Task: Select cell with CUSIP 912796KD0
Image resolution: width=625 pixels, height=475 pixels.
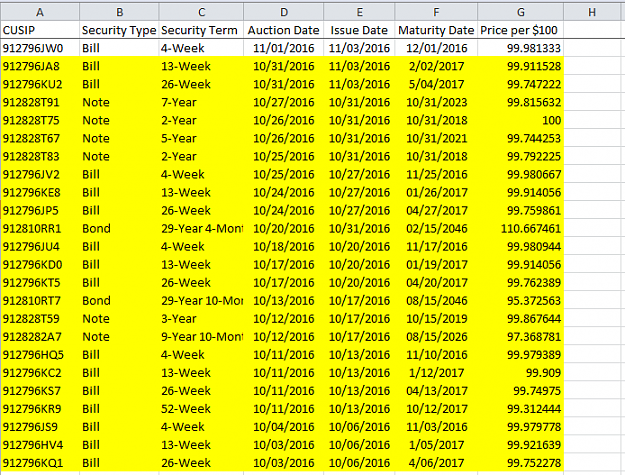Action: click(40, 265)
